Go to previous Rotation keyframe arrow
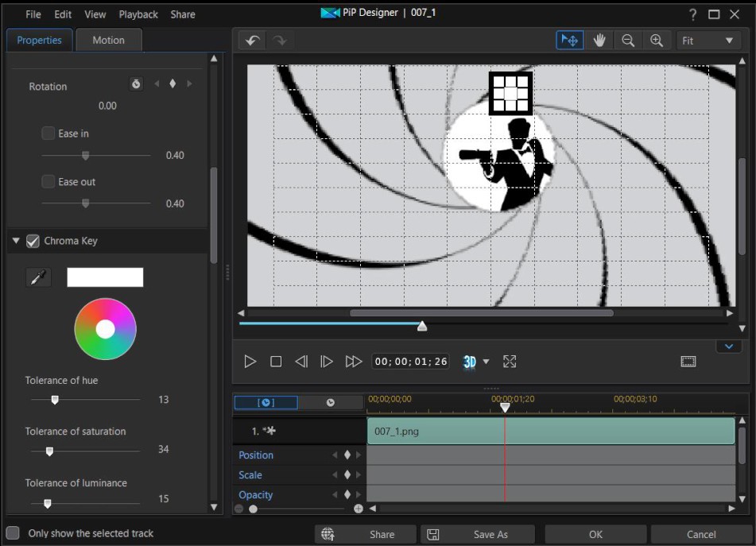Image resolution: width=756 pixels, height=546 pixels. 157,84
